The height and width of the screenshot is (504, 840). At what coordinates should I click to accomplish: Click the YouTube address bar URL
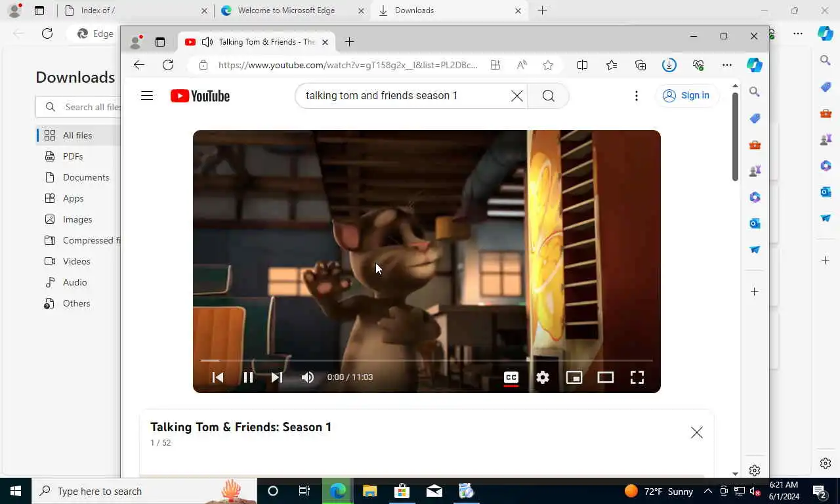point(348,65)
